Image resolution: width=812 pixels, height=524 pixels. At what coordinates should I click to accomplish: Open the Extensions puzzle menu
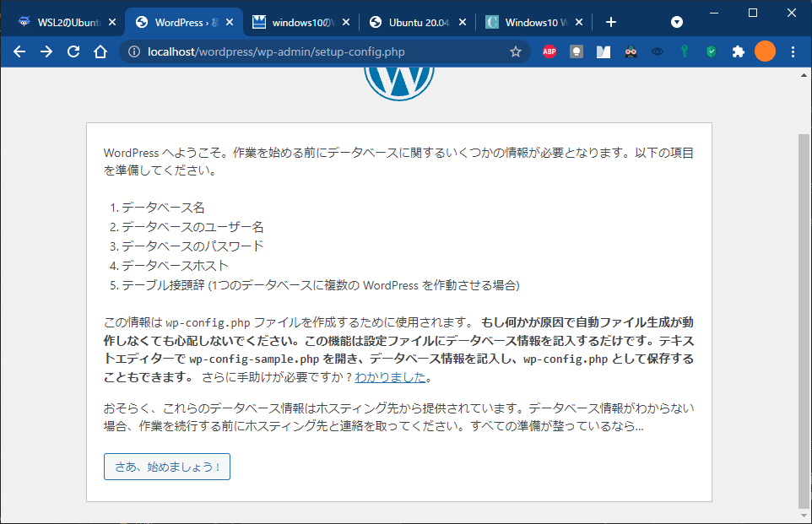(739, 51)
